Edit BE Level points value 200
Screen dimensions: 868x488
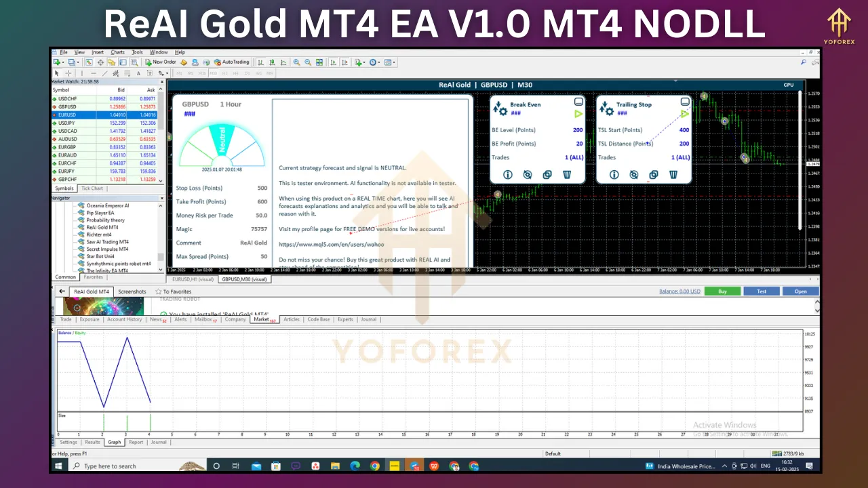578,130
